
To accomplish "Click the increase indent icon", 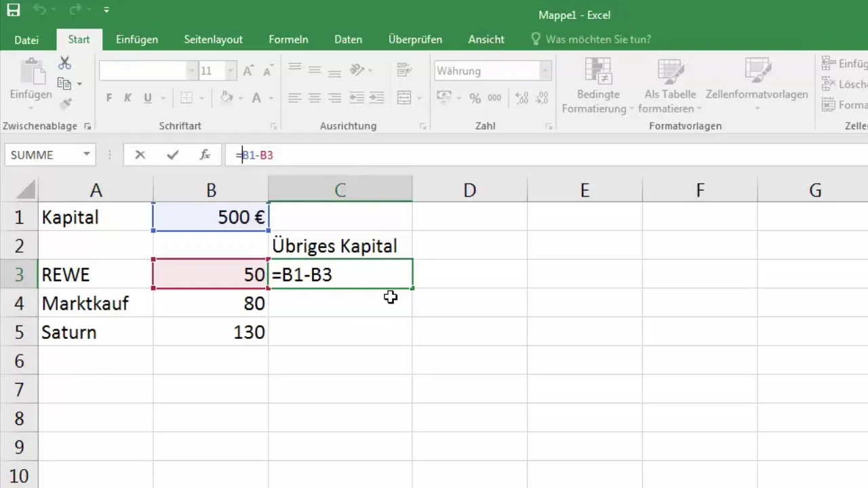I will [x=377, y=98].
